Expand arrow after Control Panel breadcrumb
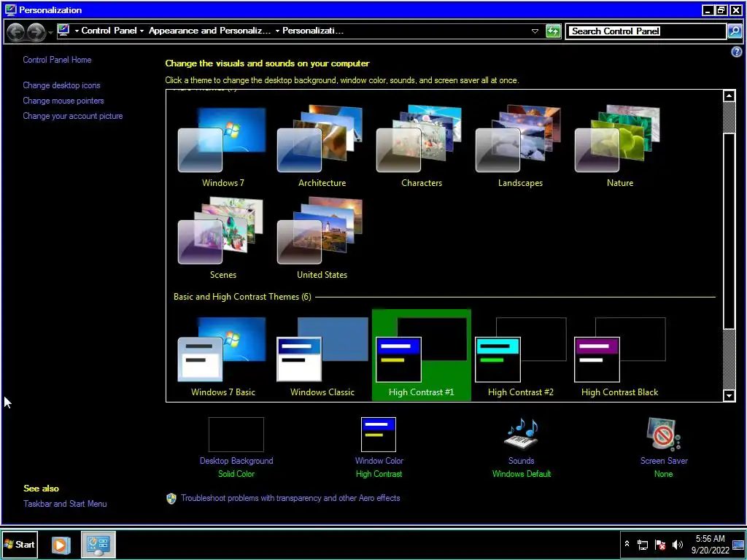This screenshot has height=560, width=747. coord(142,31)
